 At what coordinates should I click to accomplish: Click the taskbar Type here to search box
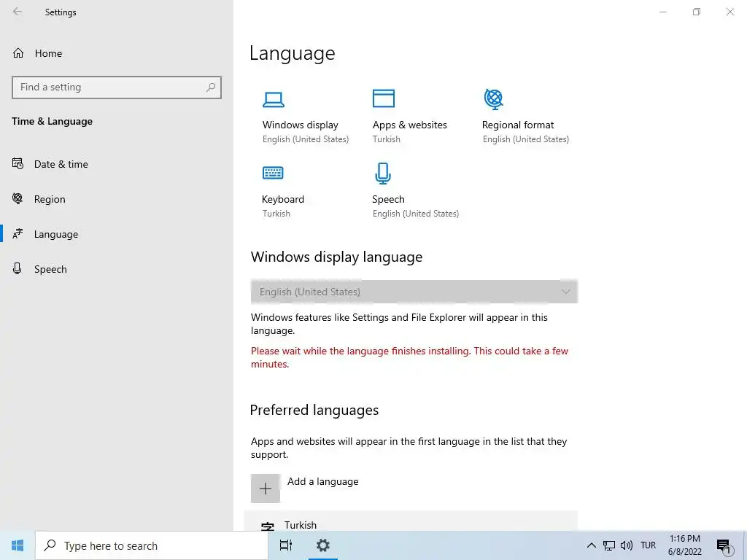point(152,545)
